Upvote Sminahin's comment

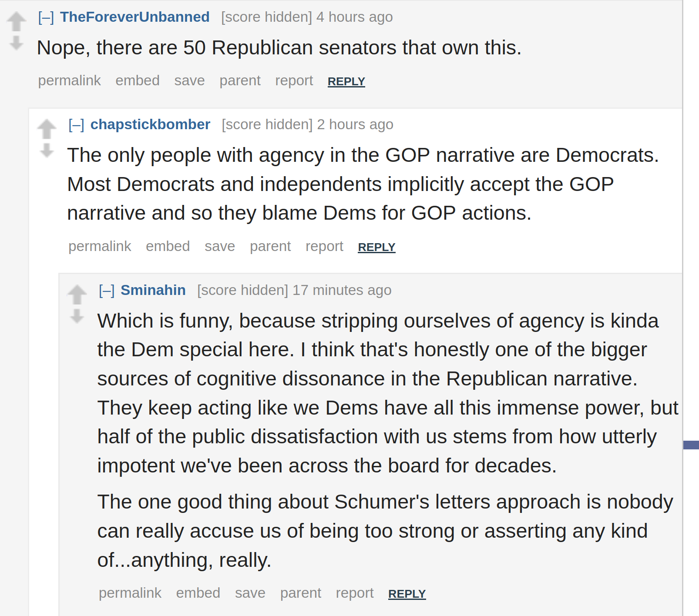point(77,295)
